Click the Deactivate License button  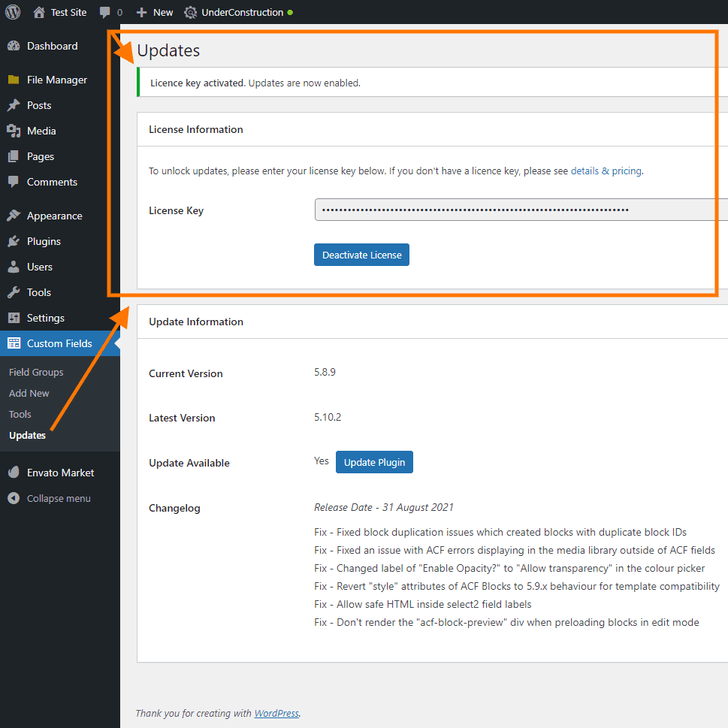click(361, 255)
